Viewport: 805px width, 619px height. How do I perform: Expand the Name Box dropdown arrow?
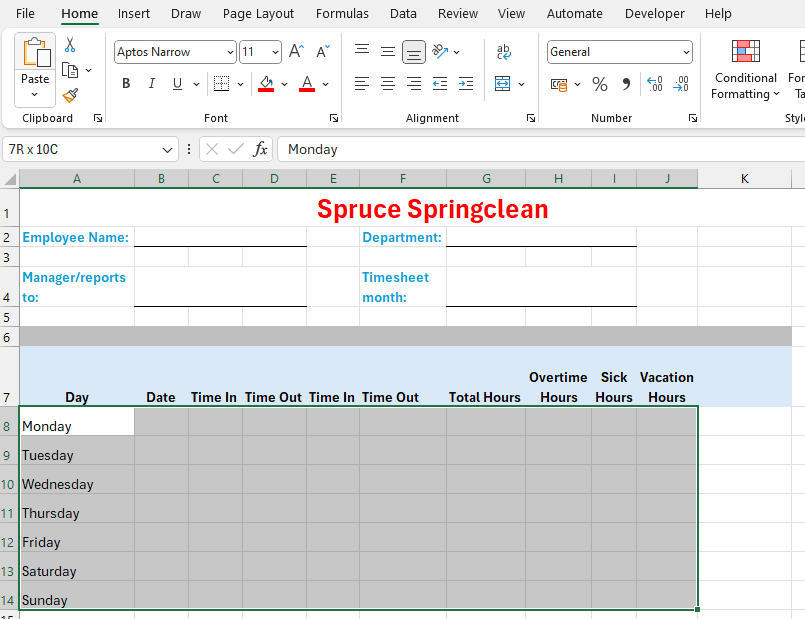[x=167, y=149]
